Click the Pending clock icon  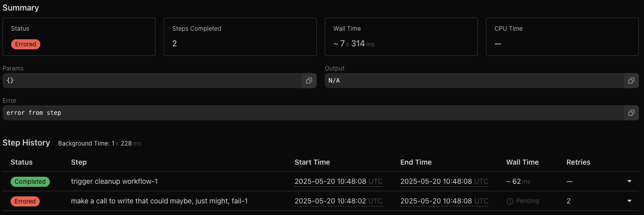pyautogui.click(x=510, y=201)
